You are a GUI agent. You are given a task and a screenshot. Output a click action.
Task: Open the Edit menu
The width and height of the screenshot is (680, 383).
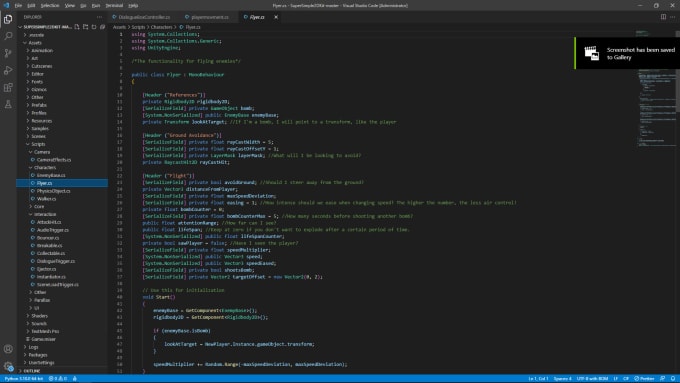pos(31,6)
